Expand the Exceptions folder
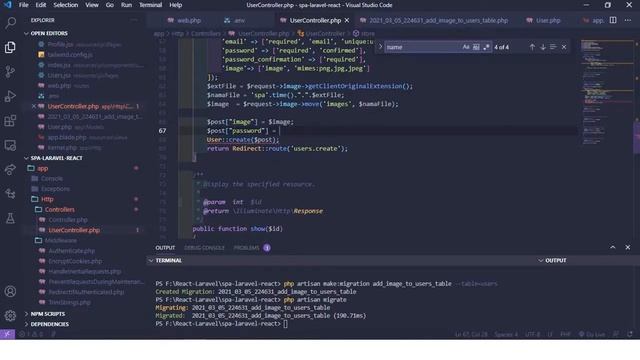This screenshot has width=640, height=360. [55, 189]
